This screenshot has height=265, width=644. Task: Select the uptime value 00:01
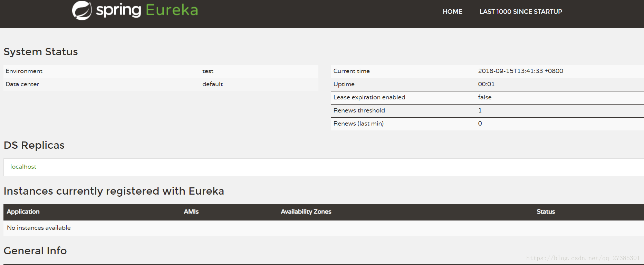click(486, 84)
